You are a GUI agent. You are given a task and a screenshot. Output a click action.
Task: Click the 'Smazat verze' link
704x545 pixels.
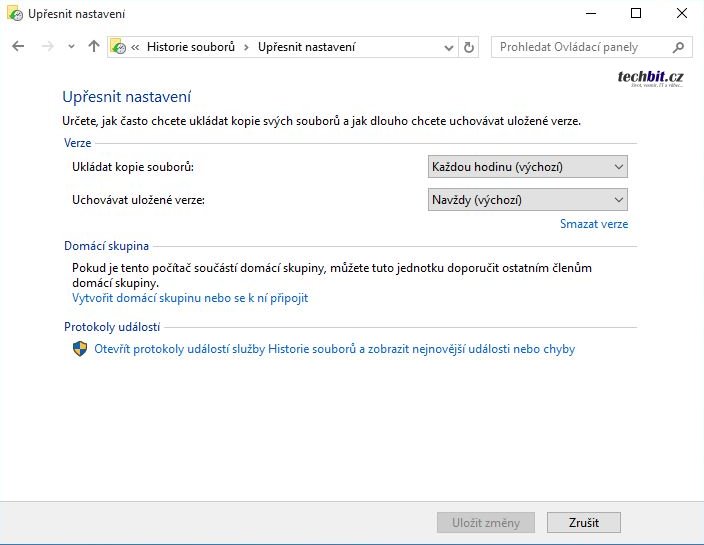tap(594, 224)
